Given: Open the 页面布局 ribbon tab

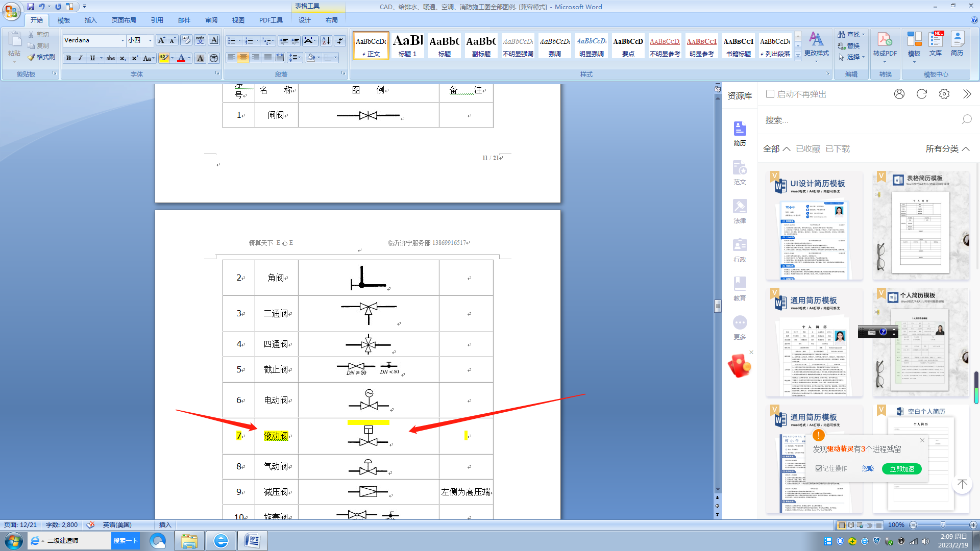Looking at the screenshot, I should (124, 20).
